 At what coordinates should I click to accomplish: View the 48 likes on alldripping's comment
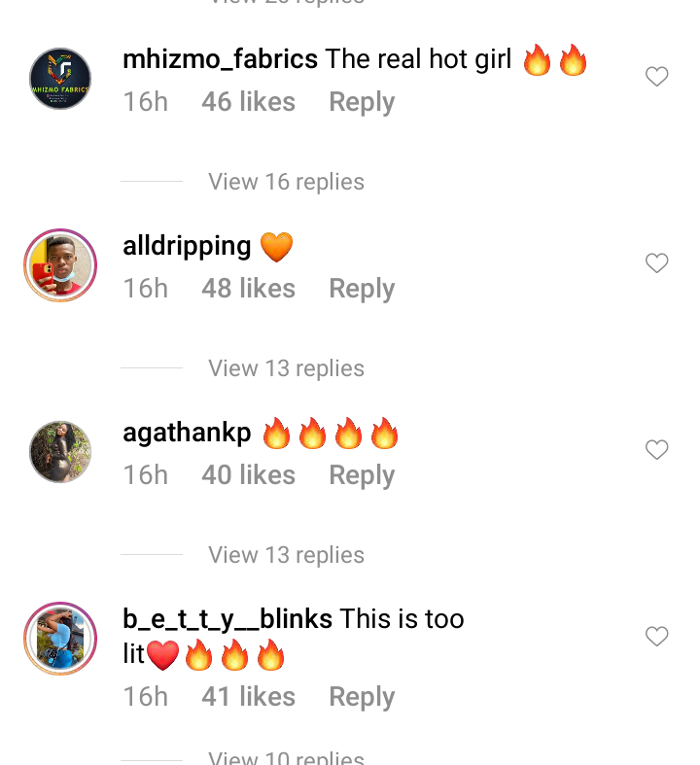(248, 289)
